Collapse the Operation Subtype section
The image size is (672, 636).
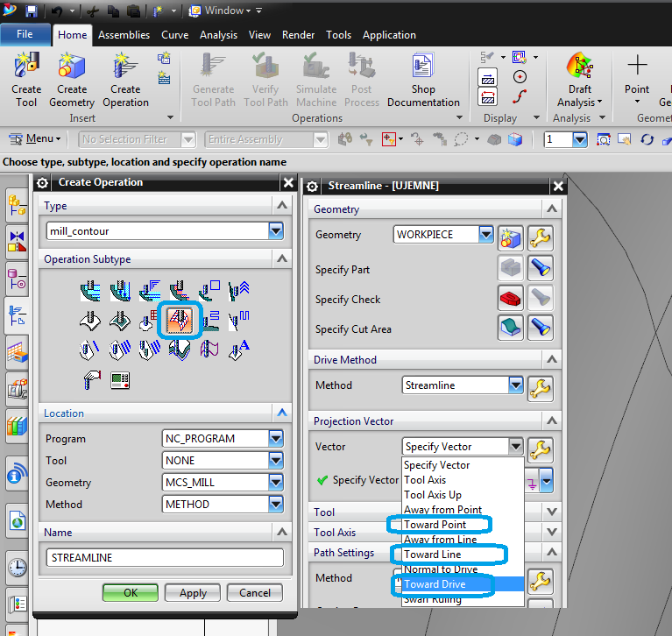click(x=281, y=258)
